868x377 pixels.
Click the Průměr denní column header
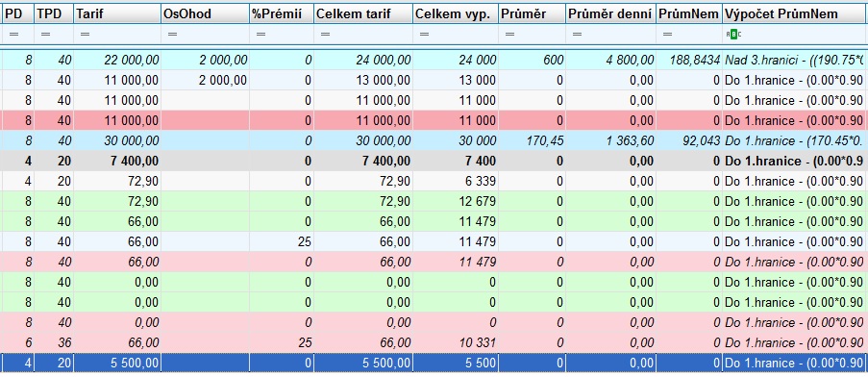point(610,14)
